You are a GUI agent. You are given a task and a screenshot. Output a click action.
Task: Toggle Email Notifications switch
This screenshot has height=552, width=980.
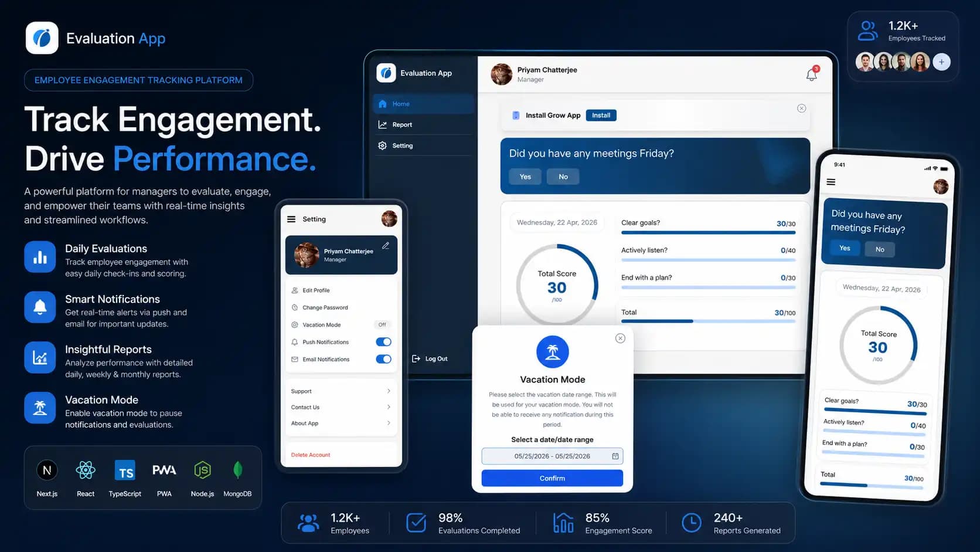383,359
